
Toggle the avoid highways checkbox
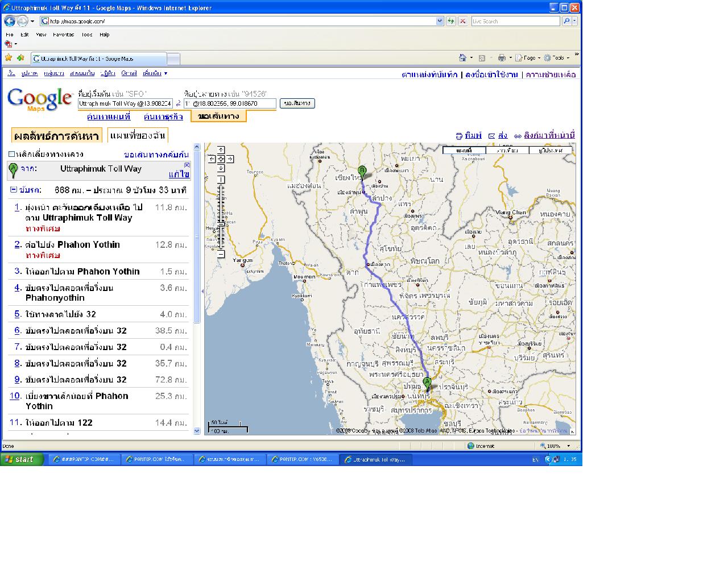point(11,155)
